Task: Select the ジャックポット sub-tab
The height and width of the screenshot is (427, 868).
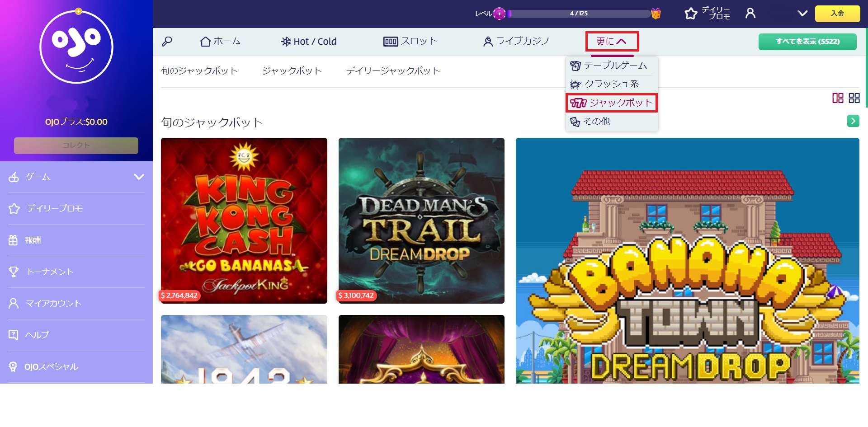Action: pyautogui.click(x=292, y=71)
